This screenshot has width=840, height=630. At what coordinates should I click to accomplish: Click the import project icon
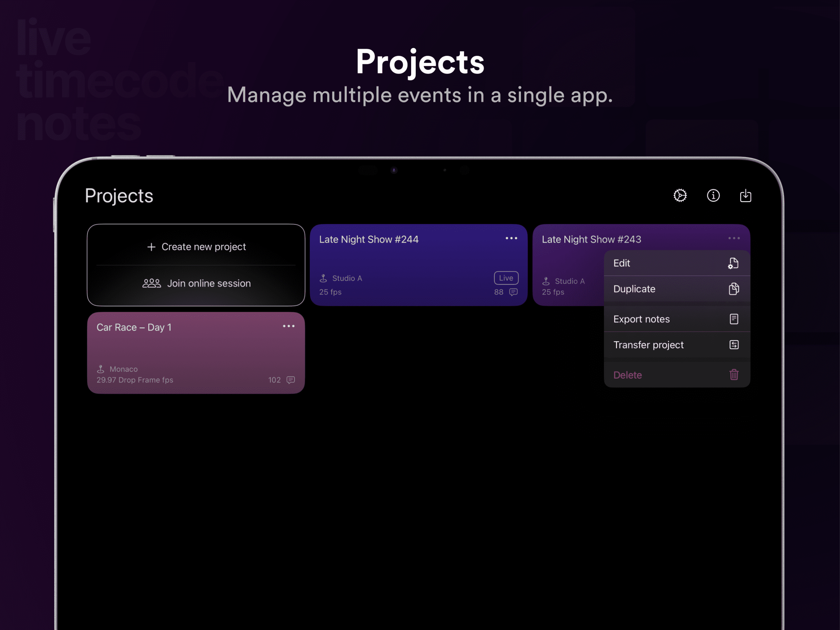745,196
